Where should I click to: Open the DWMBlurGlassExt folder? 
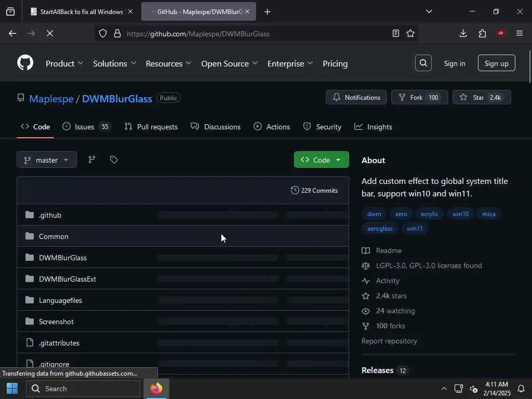click(x=67, y=279)
